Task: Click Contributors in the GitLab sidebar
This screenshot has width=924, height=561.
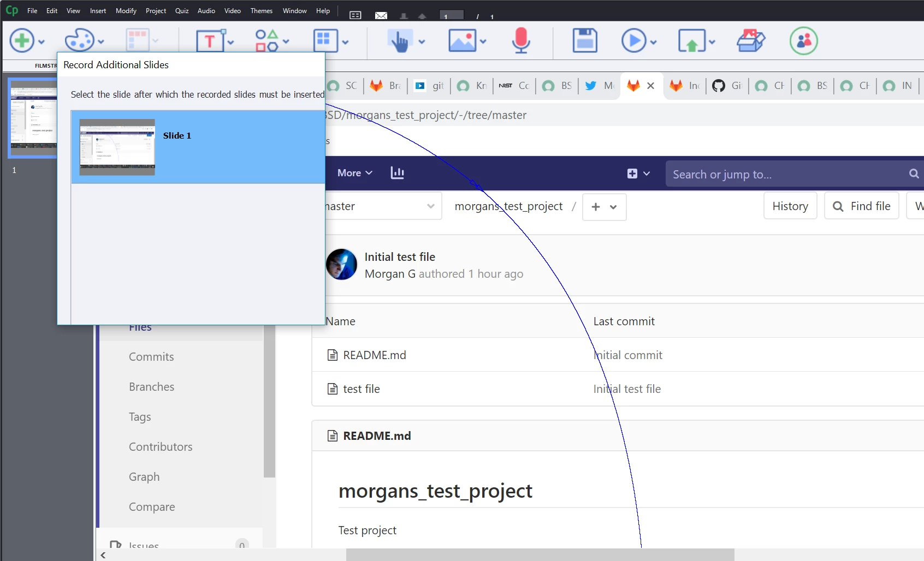Action: click(161, 447)
